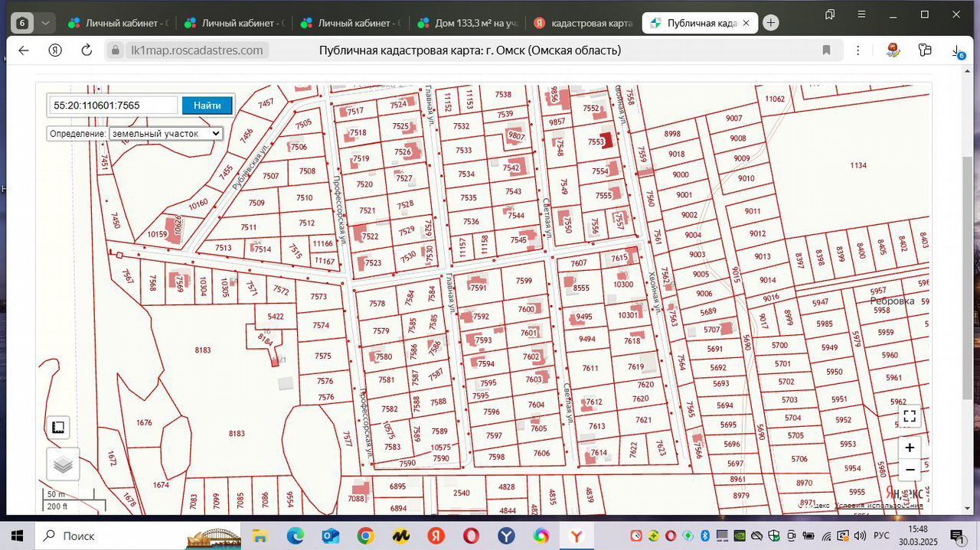Click the 'Реbровка' place label on the map
Screen dimensions: 980x550
pos(892,301)
